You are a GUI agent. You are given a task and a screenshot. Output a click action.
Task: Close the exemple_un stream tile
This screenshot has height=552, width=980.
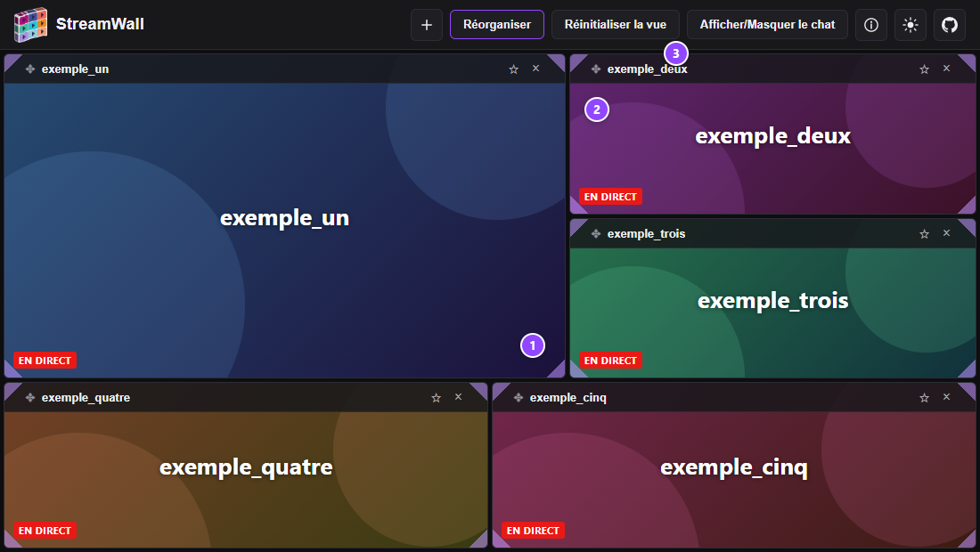pyautogui.click(x=535, y=69)
